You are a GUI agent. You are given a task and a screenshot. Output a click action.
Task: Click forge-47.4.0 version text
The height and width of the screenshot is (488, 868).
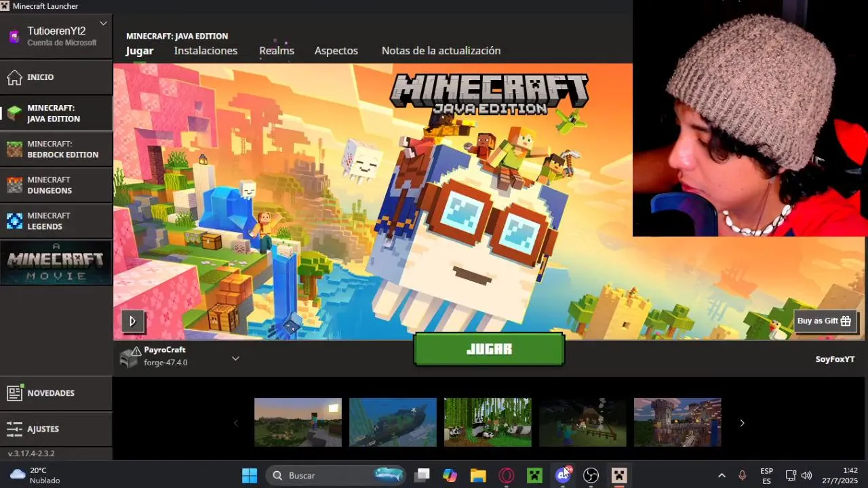point(165,363)
